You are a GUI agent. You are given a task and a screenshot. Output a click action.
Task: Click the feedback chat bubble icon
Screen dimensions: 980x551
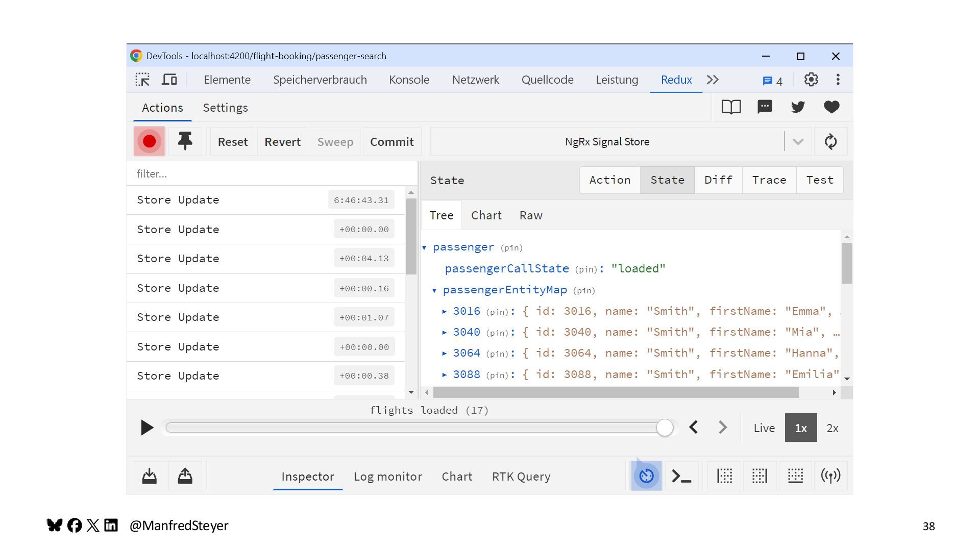tap(765, 107)
